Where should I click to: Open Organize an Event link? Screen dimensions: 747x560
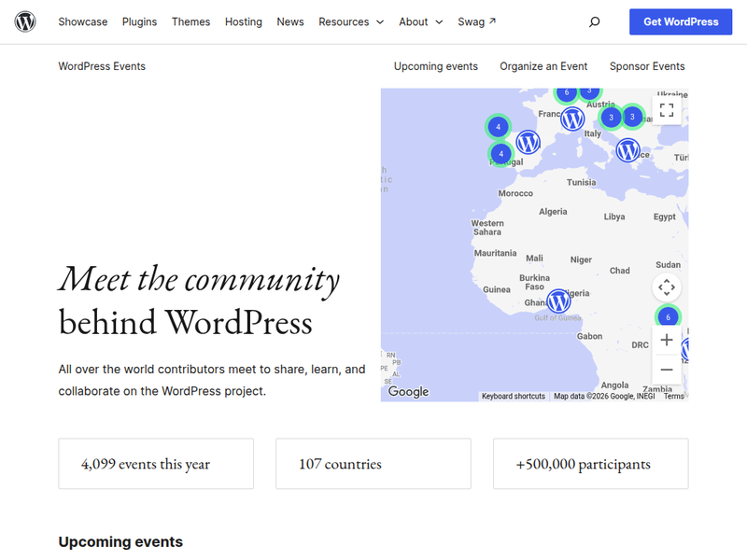click(543, 66)
